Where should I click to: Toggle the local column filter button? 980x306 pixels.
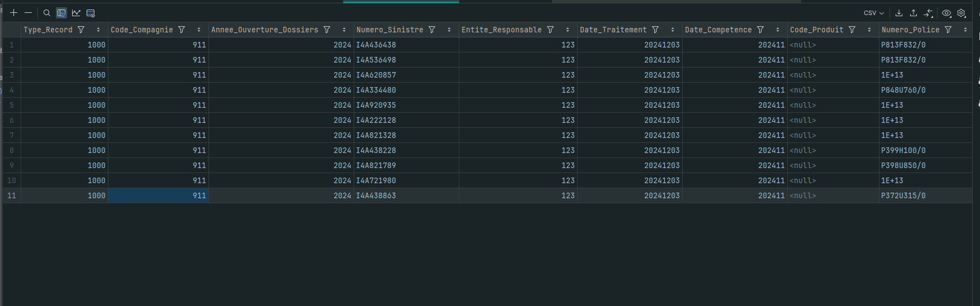click(61, 13)
